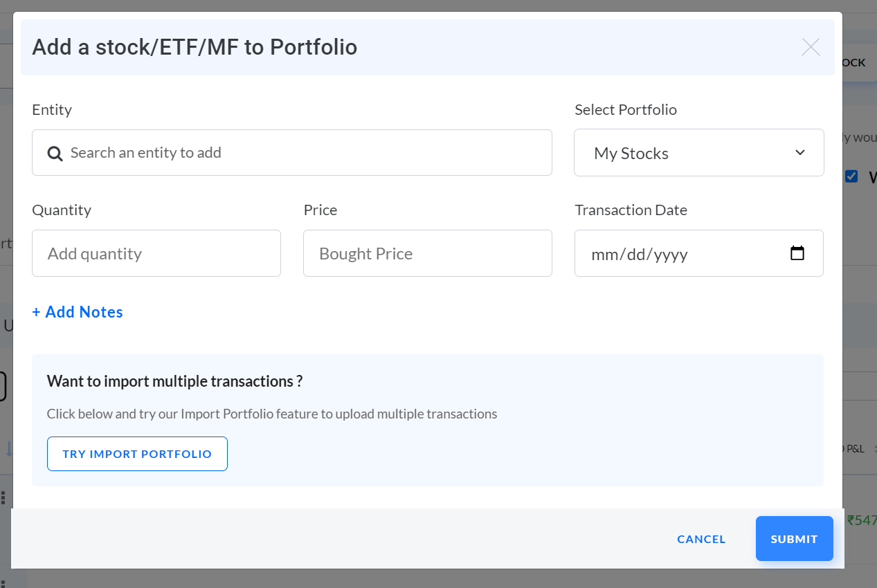Click the partially visible STOCK button
The image size is (877, 588).
[x=854, y=62]
